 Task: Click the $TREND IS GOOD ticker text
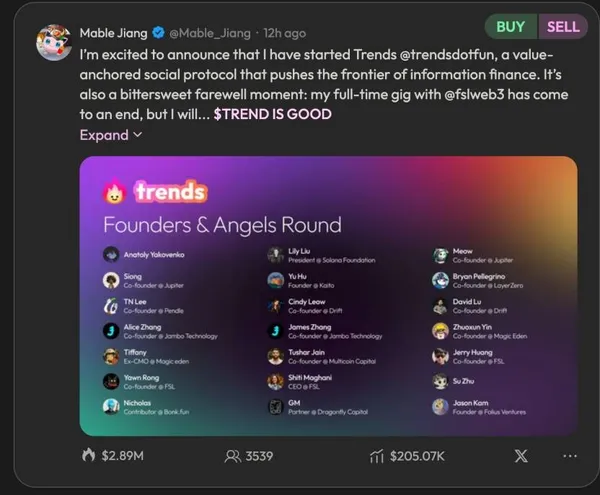pyautogui.click(x=272, y=114)
